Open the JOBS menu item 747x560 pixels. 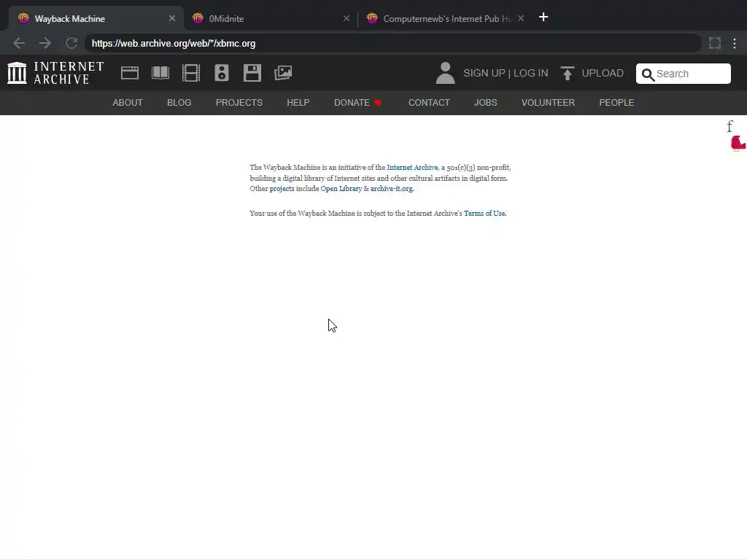pyautogui.click(x=485, y=102)
